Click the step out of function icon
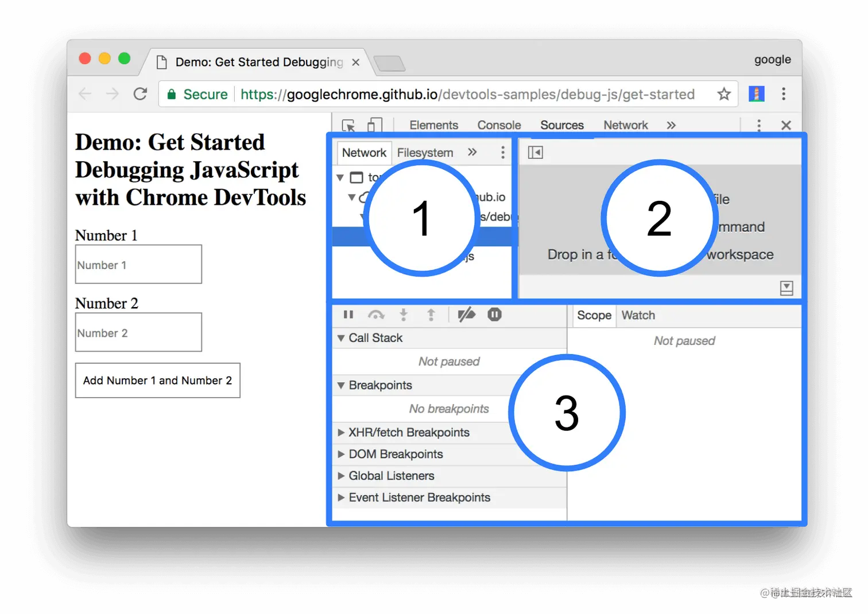 (431, 314)
